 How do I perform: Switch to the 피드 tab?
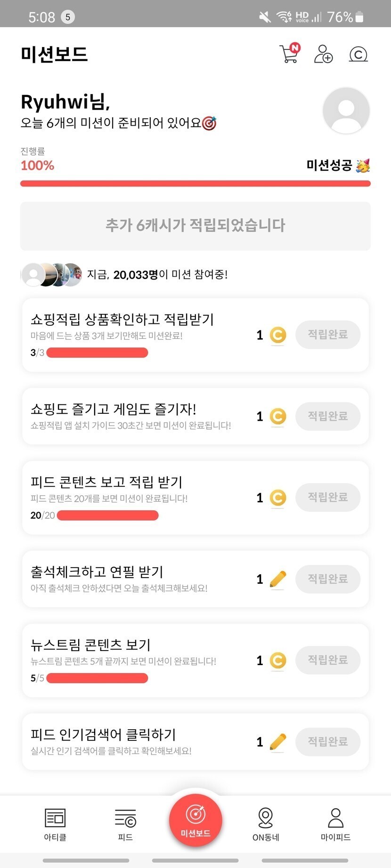click(x=125, y=824)
